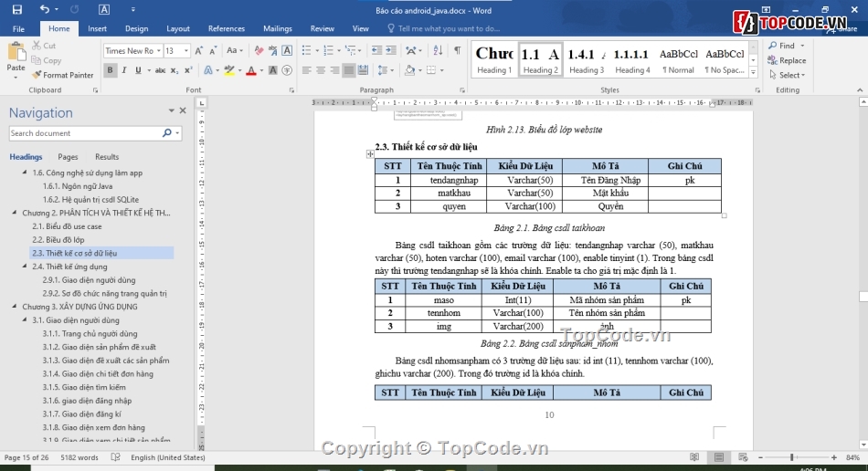Open the References ribbon tab

(226, 28)
